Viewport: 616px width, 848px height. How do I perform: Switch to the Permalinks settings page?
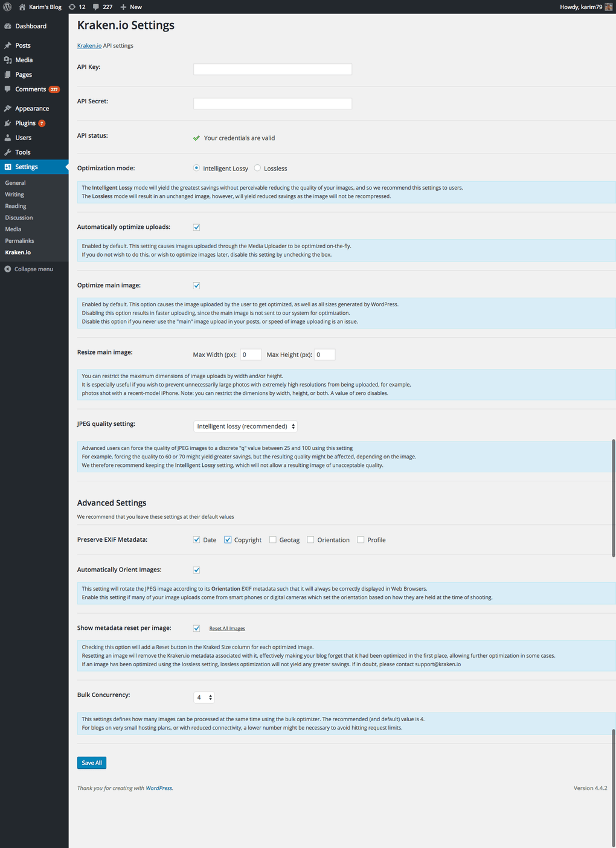coord(19,240)
